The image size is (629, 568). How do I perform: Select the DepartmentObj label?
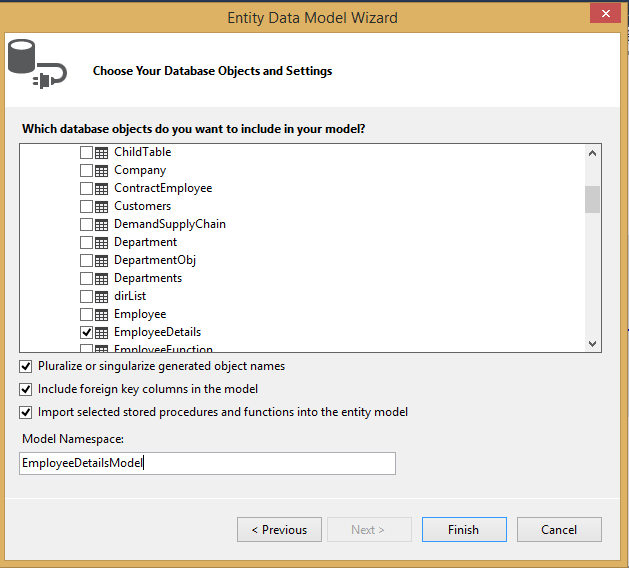coord(155,260)
